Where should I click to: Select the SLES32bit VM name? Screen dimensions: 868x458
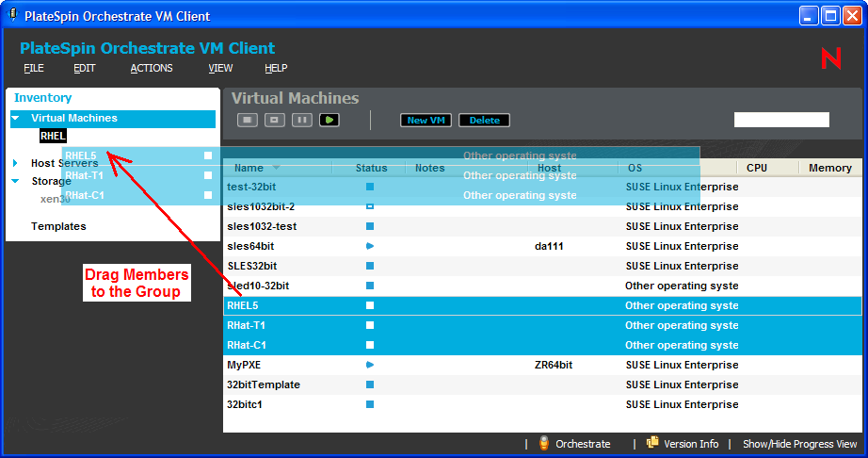252,266
